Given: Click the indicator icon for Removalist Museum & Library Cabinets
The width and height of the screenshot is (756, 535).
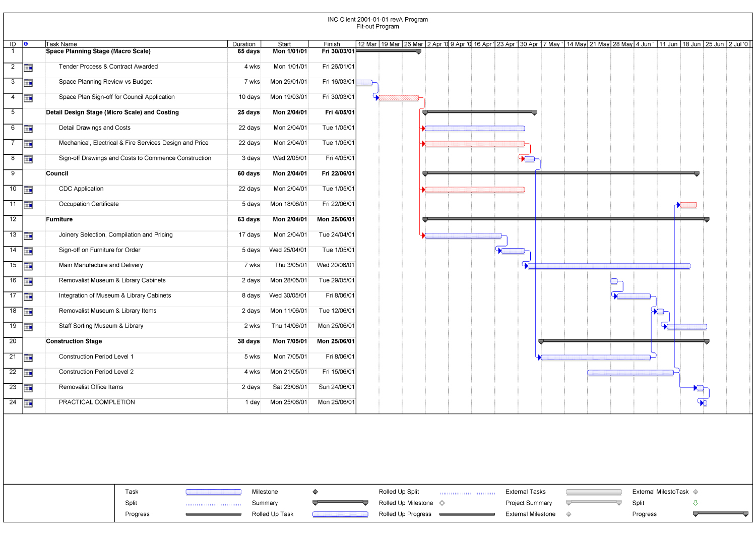Looking at the screenshot, I should 28,281.
